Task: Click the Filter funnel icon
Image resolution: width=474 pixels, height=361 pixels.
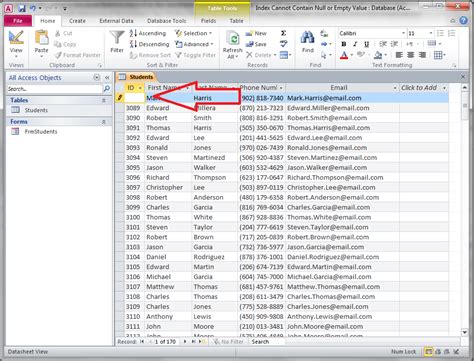Action: coord(117,37)
